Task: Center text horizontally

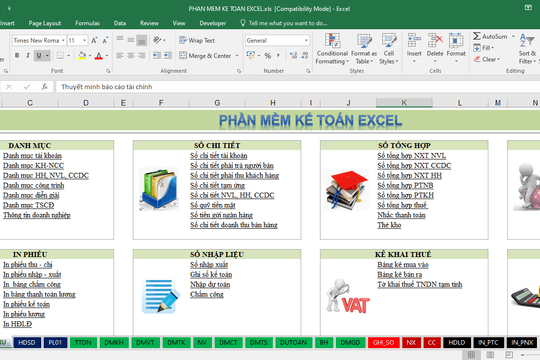Action: (131, 55)
